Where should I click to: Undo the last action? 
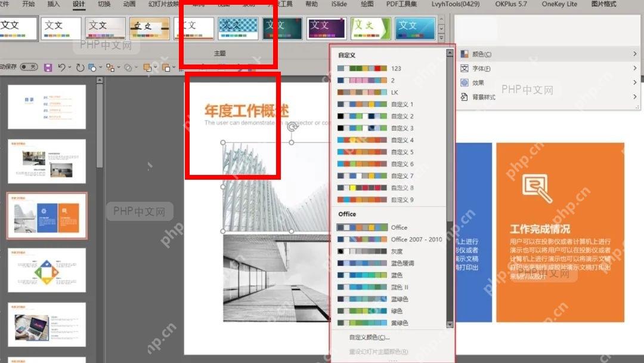click(61, 67)
